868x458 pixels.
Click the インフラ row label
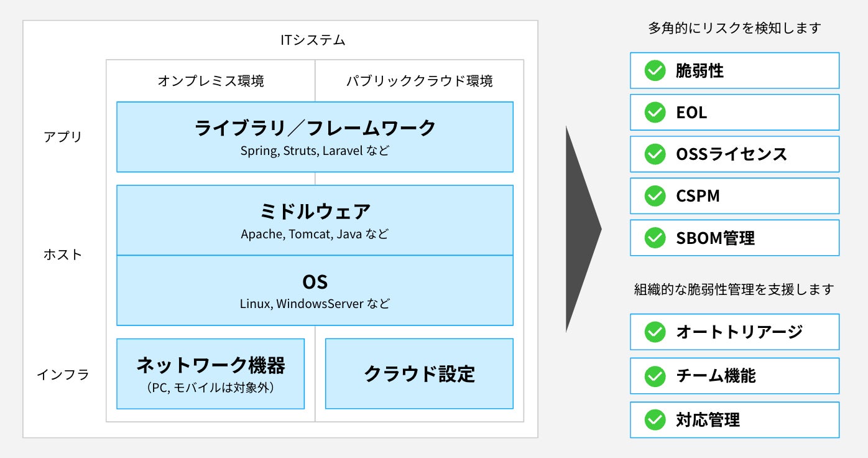pyautogui.click(x=63, y=375)
